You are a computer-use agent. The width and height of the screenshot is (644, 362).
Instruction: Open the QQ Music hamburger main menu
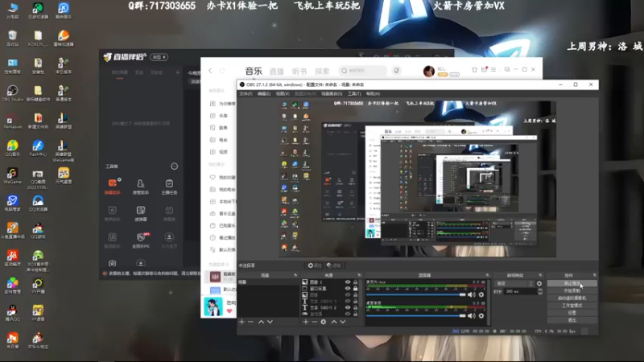click(x=493, y=70)
